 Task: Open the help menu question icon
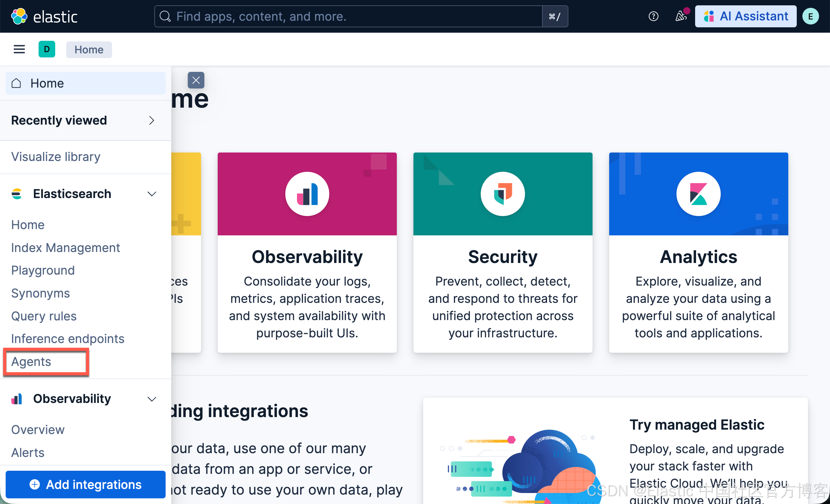coord(653,16)
